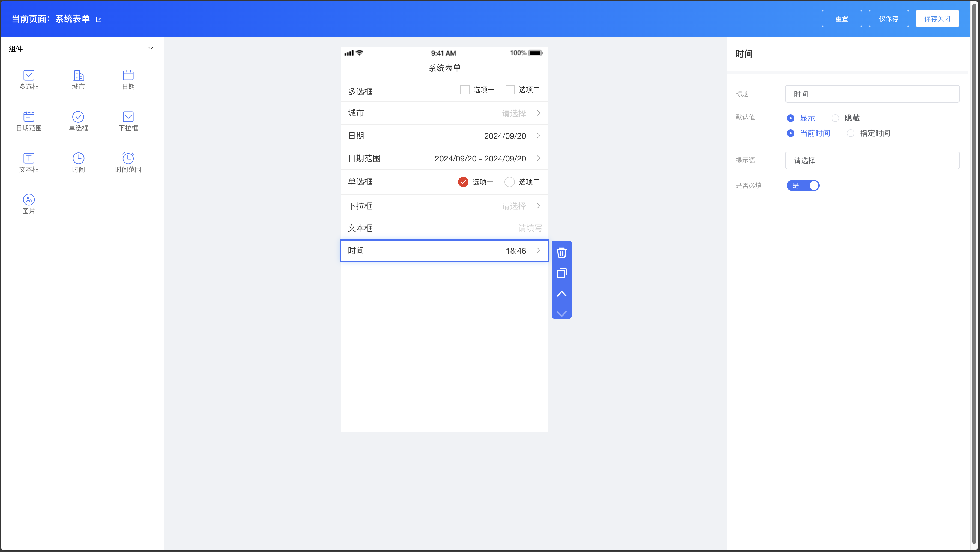Image resolution: width=980 pixels, height=552 pixels.
Task: Select the 城市 building component icon
Action: (78, 75)
